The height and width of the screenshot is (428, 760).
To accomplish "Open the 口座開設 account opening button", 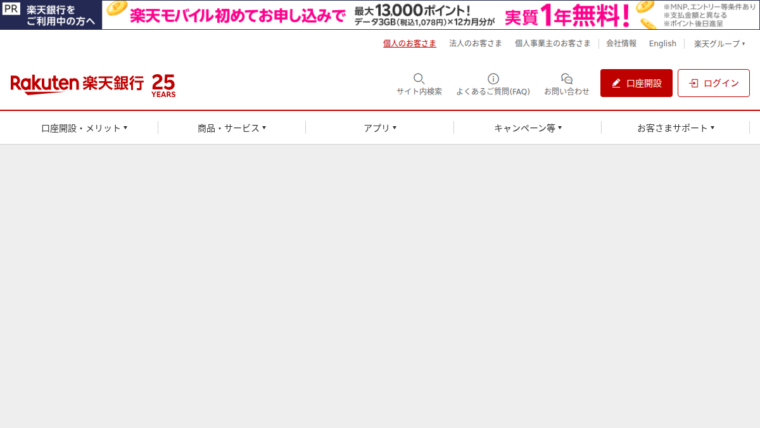I will coord(636,83).
